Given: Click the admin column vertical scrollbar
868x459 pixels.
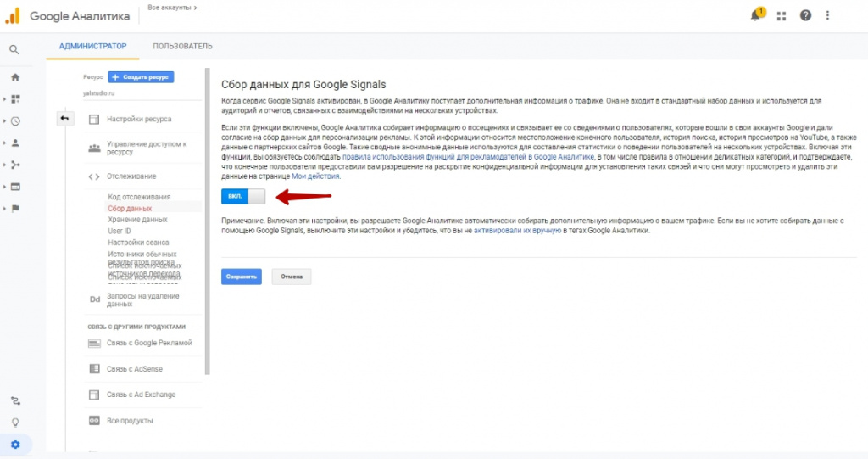Looking at the screenshot, I should [208, 221].
